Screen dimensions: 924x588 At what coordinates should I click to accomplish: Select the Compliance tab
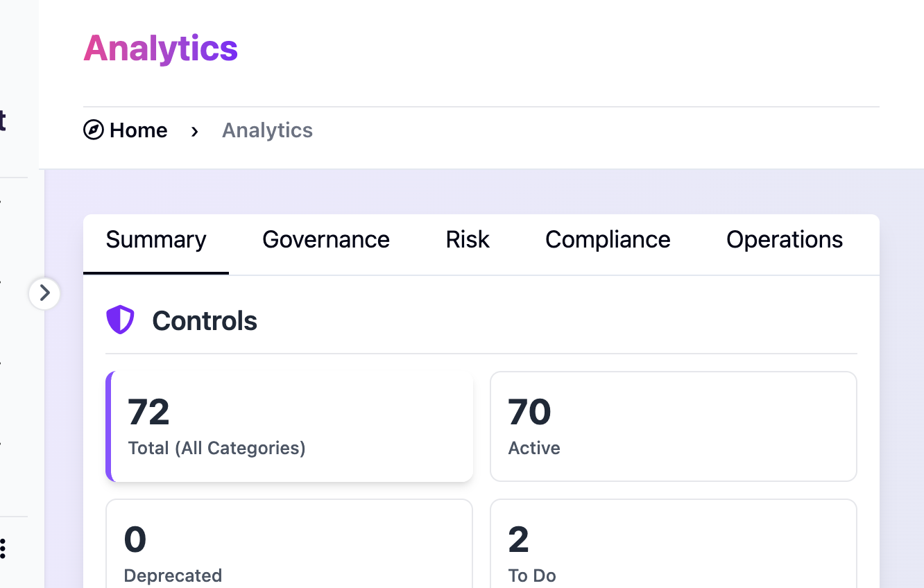click(x=608, y=239)
